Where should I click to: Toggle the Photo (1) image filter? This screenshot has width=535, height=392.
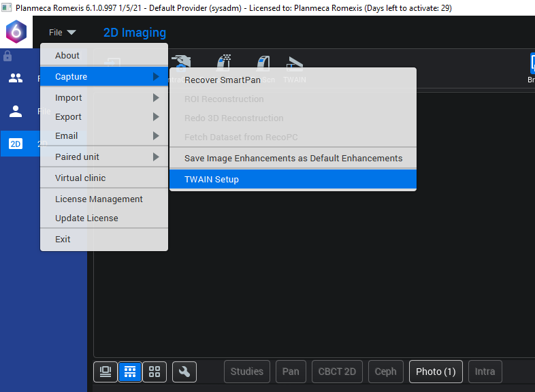pos(436,372)
